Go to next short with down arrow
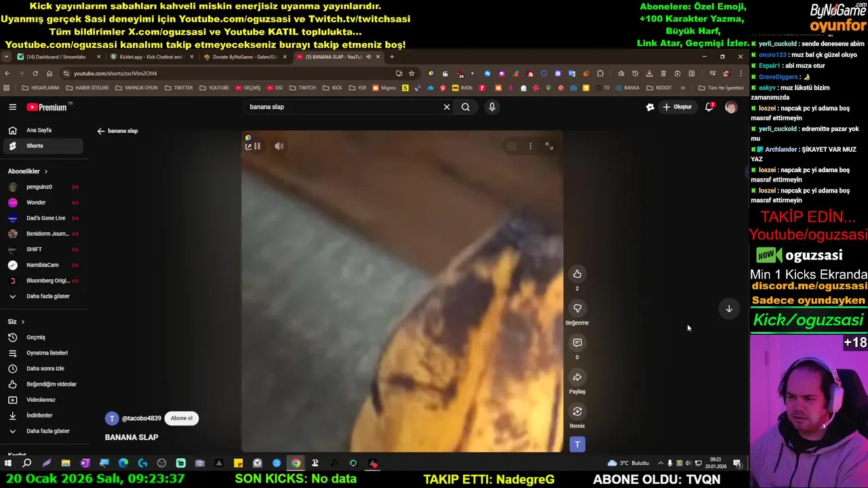 point(729,309)
